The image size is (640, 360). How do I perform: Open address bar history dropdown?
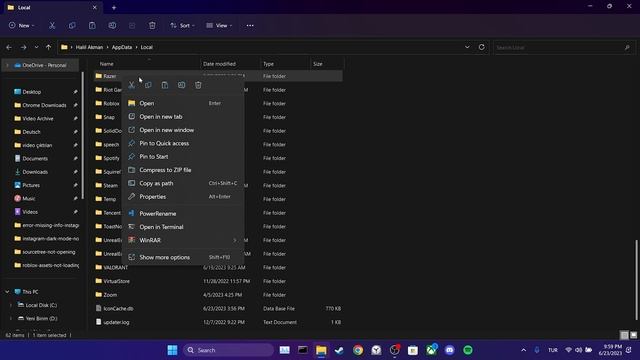(467, 47)
